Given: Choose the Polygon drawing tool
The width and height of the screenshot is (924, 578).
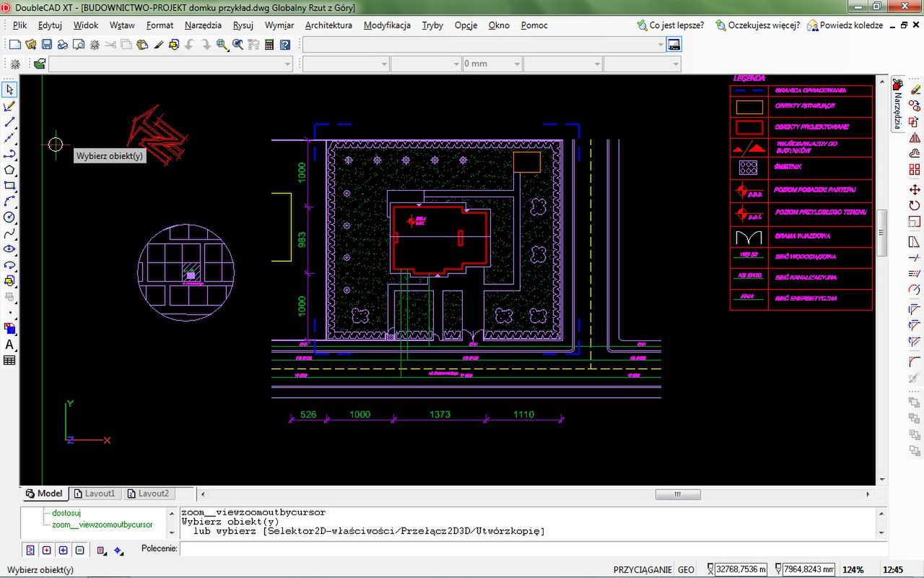Looking at the screenshot, I should (9, 170).
